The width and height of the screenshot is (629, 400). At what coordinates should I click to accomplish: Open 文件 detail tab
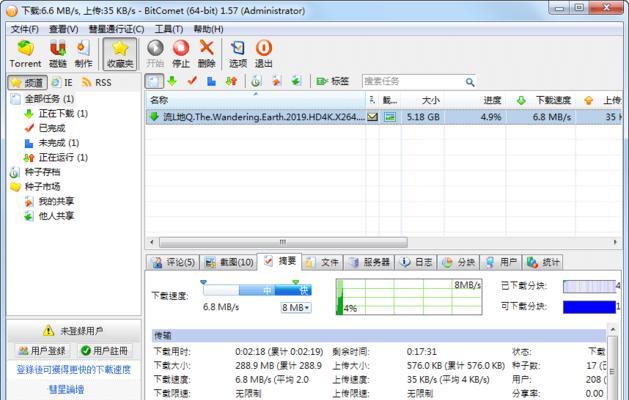(x=323, y=262)
